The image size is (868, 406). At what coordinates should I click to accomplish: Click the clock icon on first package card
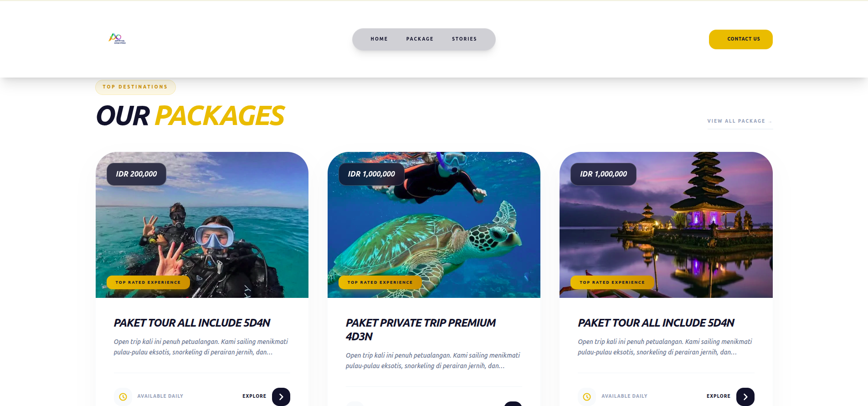click(123, 396)
